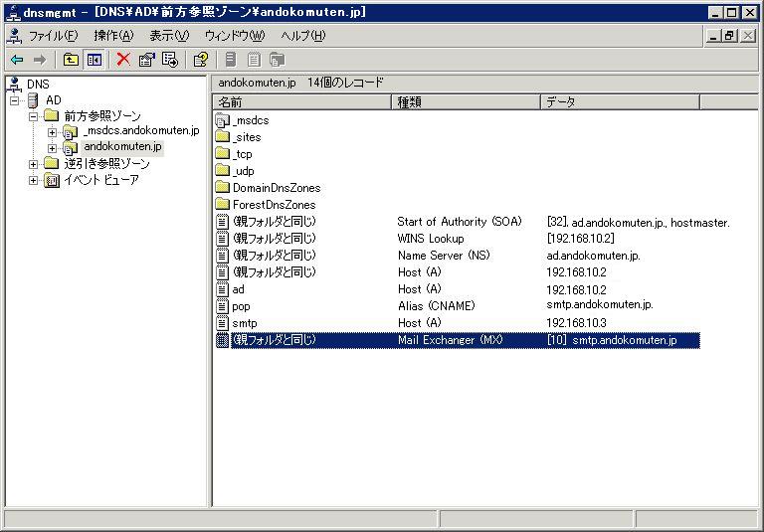
Task: Click the New Record toolbar icon
Action: pyautogui.click(x=231, y=60)
